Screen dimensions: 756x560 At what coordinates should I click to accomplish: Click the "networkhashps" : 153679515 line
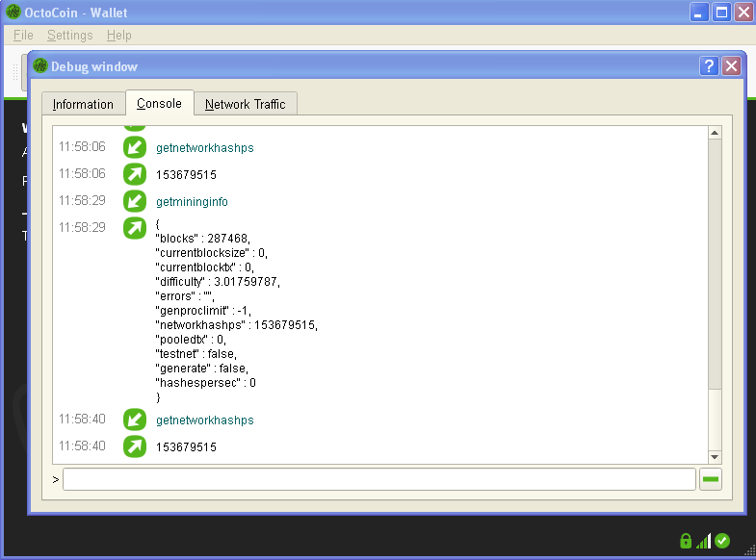237,325
